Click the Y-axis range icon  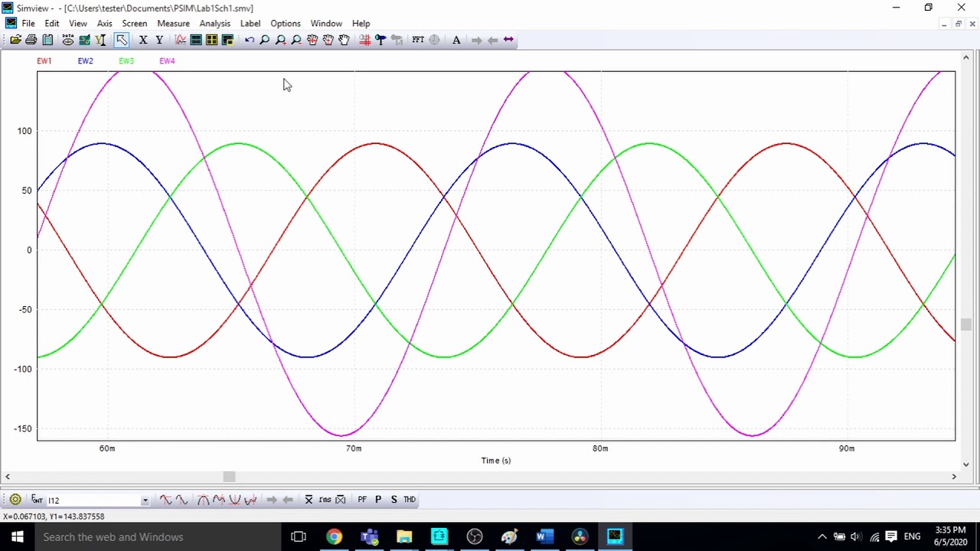(x=100, y=40)
